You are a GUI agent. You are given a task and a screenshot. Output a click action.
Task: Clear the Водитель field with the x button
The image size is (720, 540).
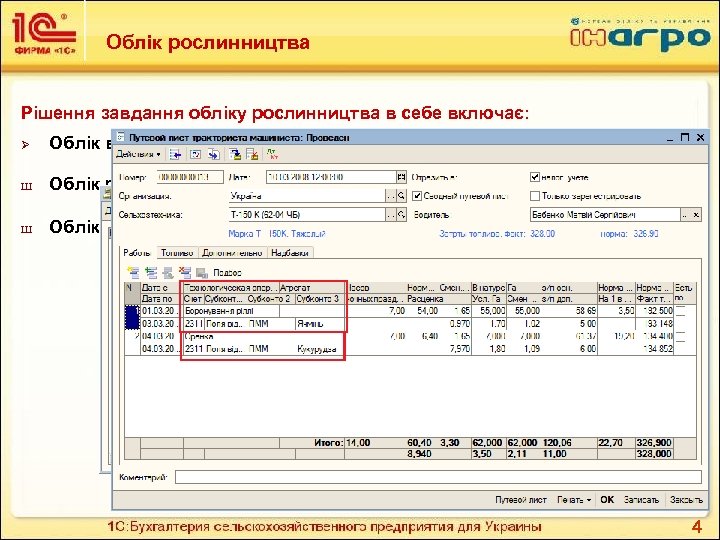pyautogui.click(x=696, y=214)
